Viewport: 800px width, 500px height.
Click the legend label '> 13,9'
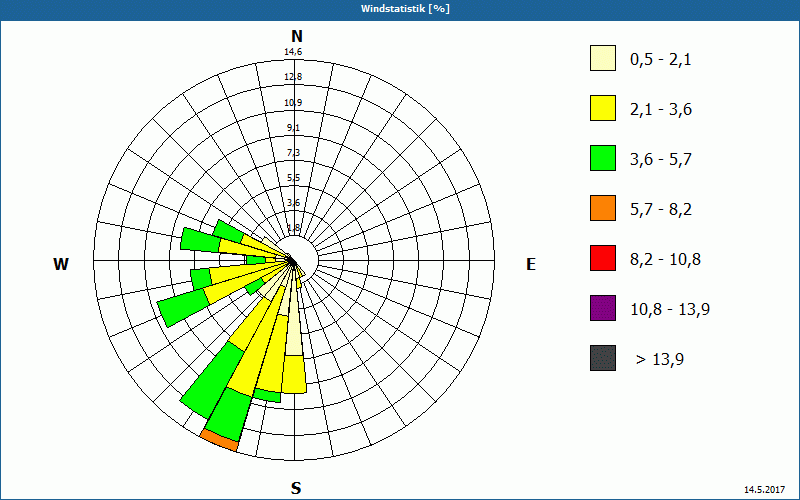[660, 360]
